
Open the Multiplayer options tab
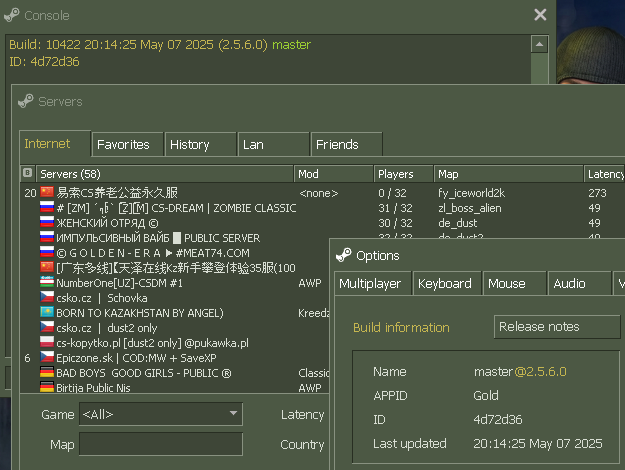(373, 283)
